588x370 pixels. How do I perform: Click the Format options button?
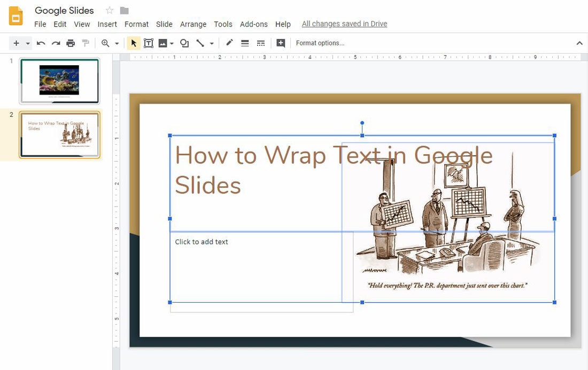[x=320, y=43]
